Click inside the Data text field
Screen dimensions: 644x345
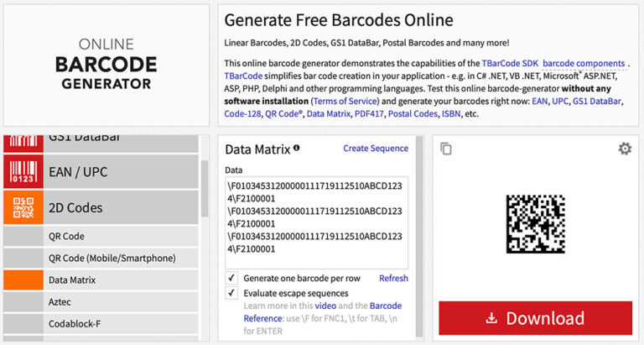pos(316,222)
